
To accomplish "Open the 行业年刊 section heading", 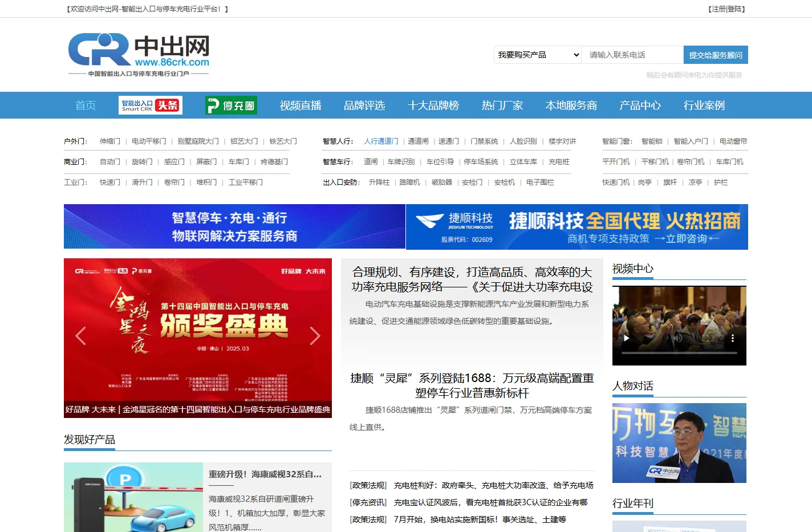I will [x=633, y=503].
